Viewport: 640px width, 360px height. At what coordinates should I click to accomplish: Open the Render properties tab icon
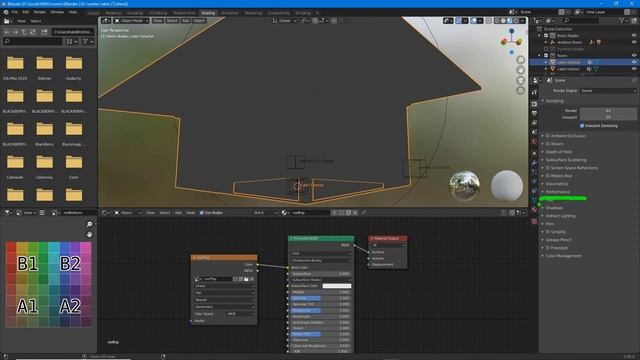pos(534,104)
